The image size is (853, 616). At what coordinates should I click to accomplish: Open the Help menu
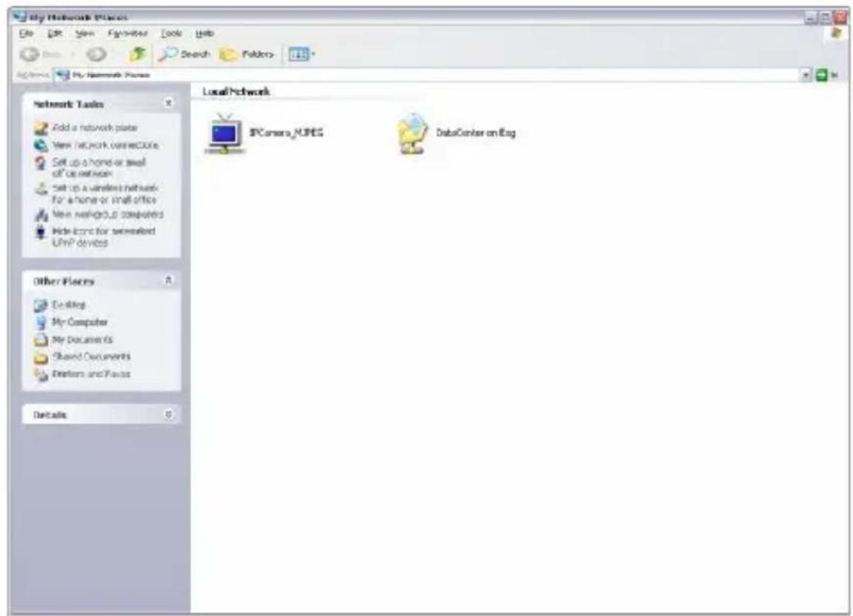click(205, 33)
